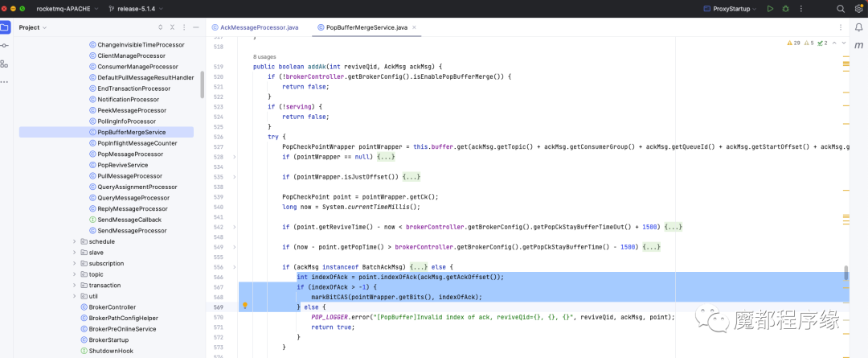Go to next highlighted error arrow
Screen dimensions: 868x358
coord(844,43)
